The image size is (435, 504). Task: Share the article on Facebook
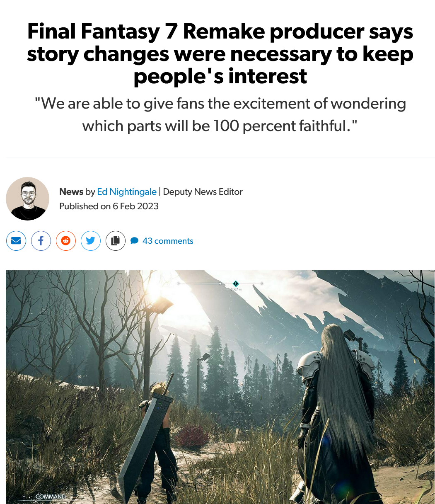[x=41, y=241]
